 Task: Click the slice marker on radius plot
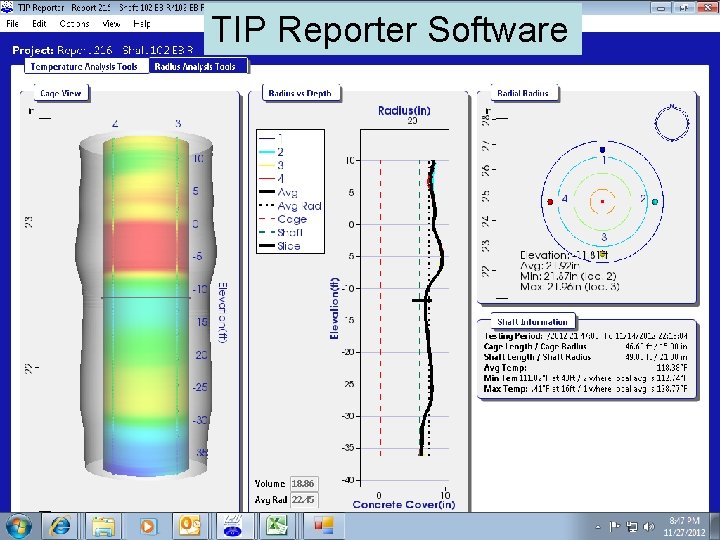tap(422, 300)
